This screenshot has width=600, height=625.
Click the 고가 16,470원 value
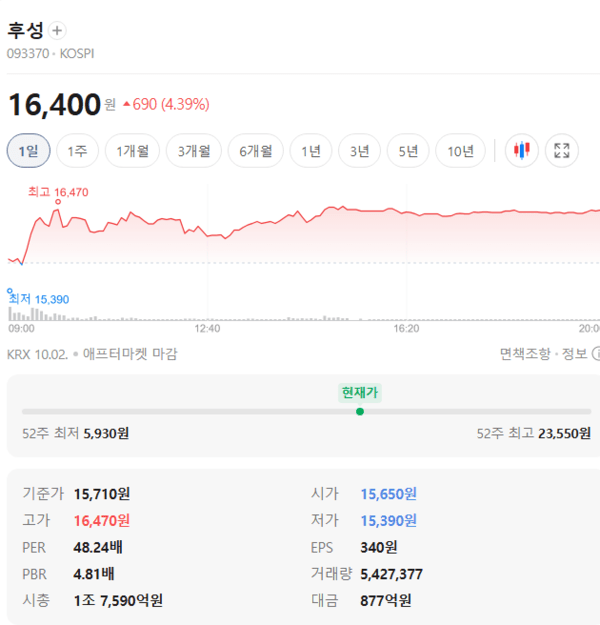pyautogui.click(x=102, y=521)
